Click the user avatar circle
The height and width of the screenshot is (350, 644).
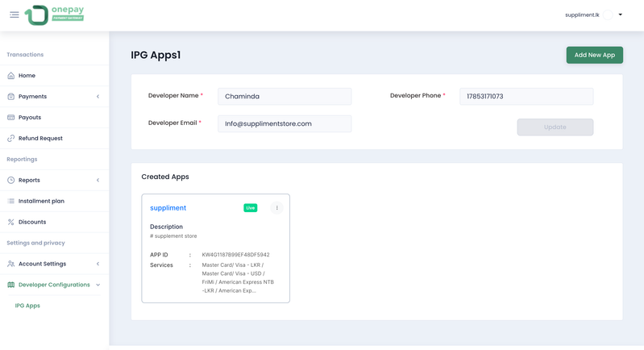(609, 15)
